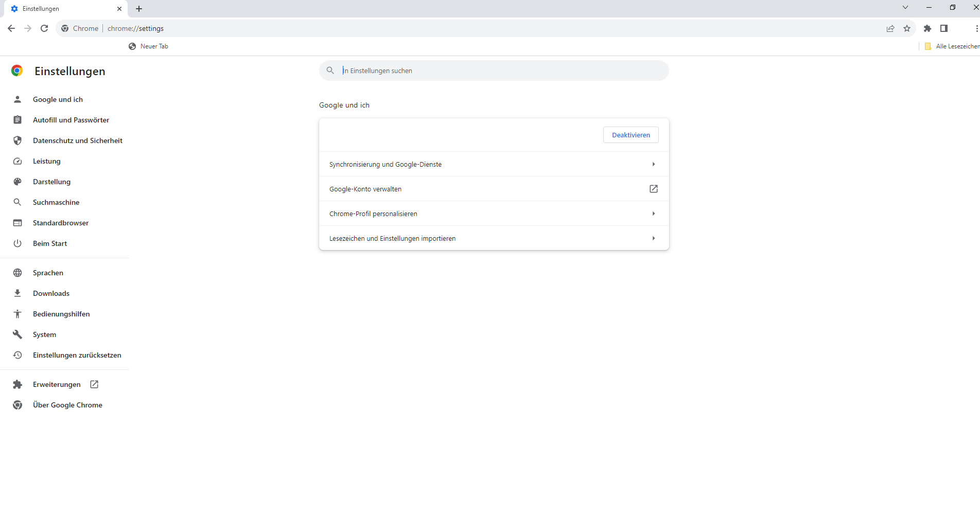Image resolution: width=980 pixels, height=532 pixels.
Task: Open a new tab with plus button
Action: [x=139, y=9]
